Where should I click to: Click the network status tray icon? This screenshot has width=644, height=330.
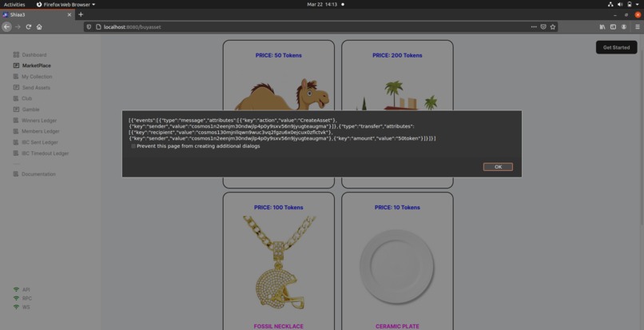point(610,5)
